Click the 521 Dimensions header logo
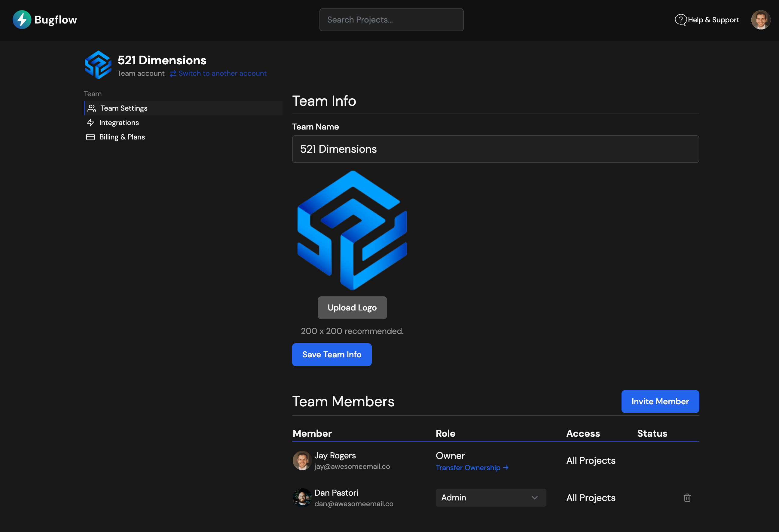The width and height of the screenshot is (779, 532). (x=98, y=65)
